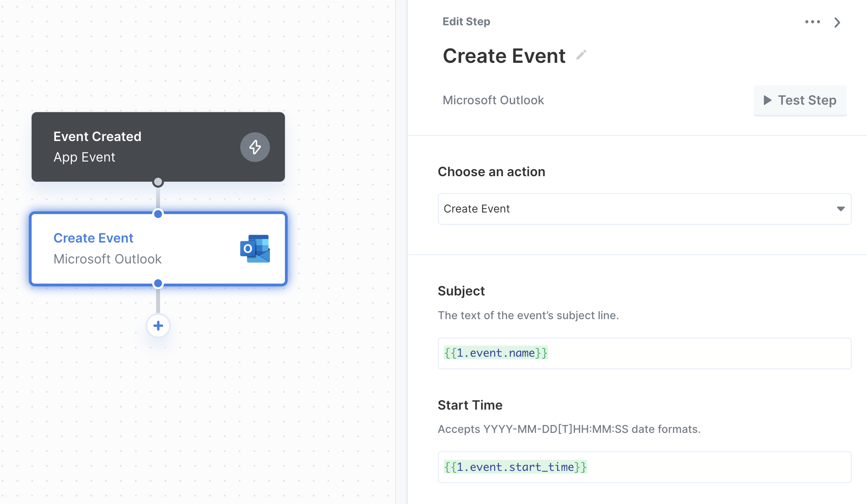Image resolution: width=867 pixels, height=504 pixels.
Task: Collapse the Edit Step panel with chevron
Action: coord(837,22)
